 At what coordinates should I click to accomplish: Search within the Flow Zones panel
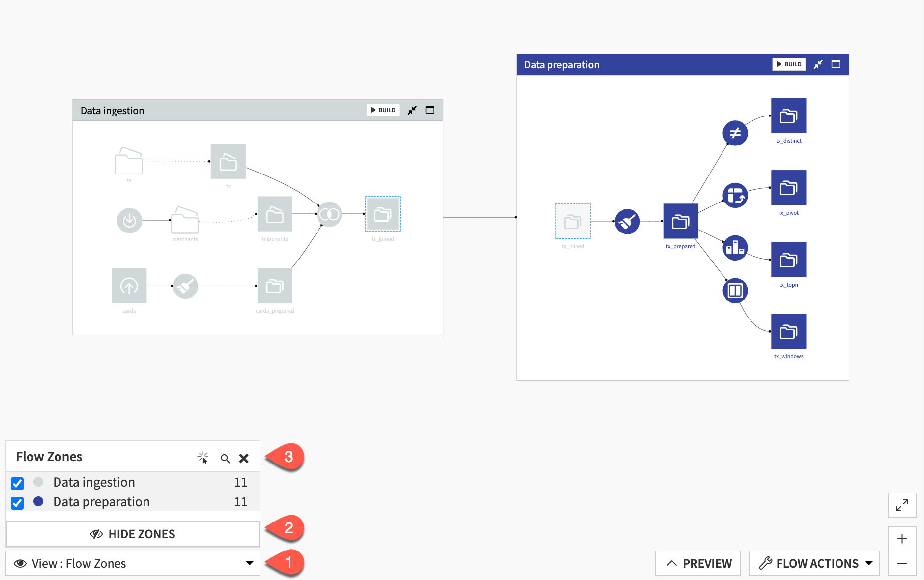point(225,459)
